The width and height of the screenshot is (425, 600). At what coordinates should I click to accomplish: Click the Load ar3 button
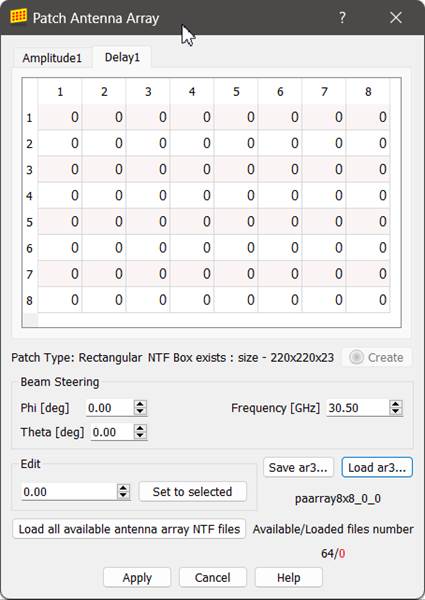pyautogui.click(x=377, y=468)
